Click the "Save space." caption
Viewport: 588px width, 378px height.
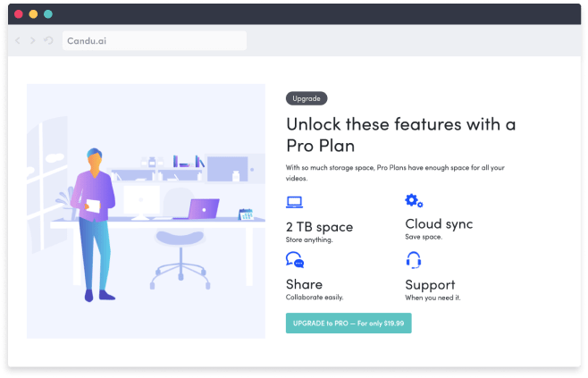click(424, 237)
